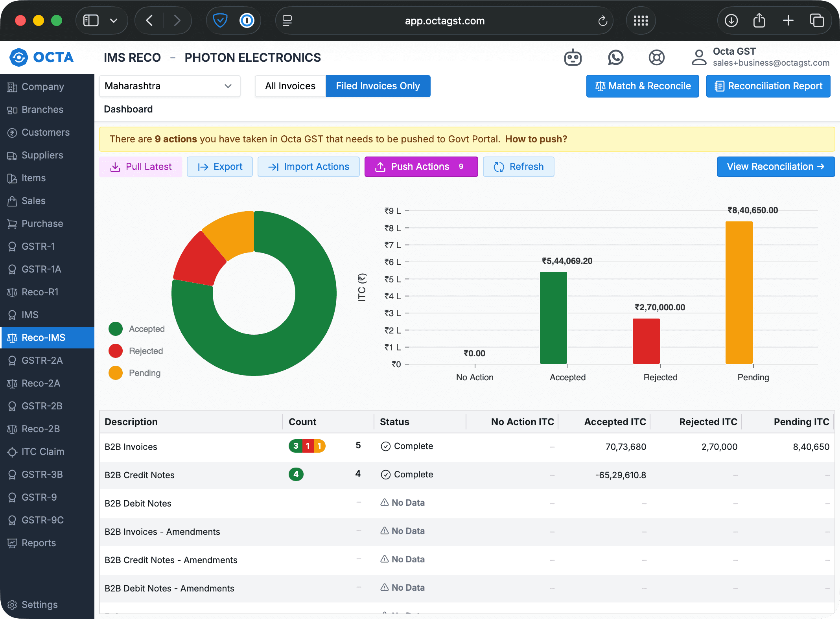The width and height of the screenshot is (840, 619).
Task: Click the Octa GST user profile icon
Action: click(x=699, y=58)
